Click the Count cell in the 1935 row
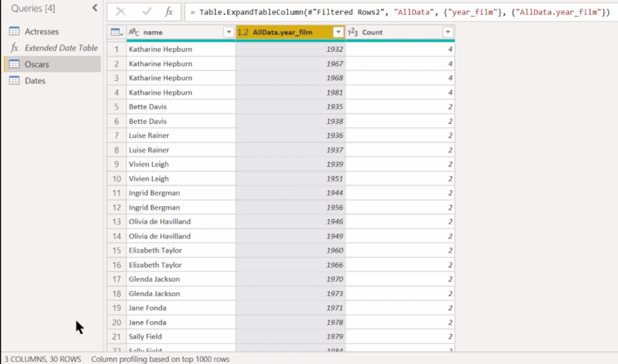618x364 pixels. 400,107
